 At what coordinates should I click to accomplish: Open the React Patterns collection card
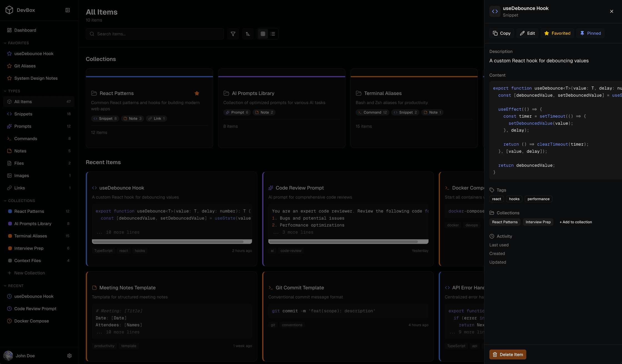pyautogui.click(x=149, y=108)
